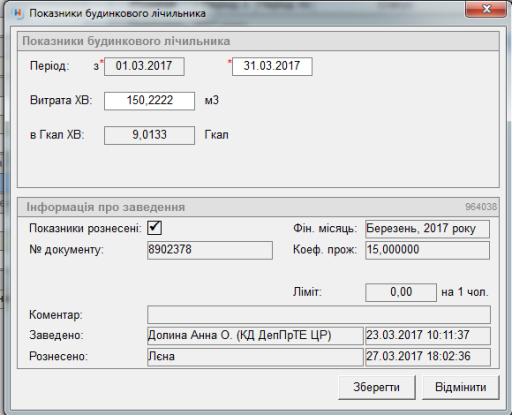Image resolution: width=512 pixels, height=415 pixels.
Task: Select the Рознесено user field Лєна
Action: click(x=255, y=357)
